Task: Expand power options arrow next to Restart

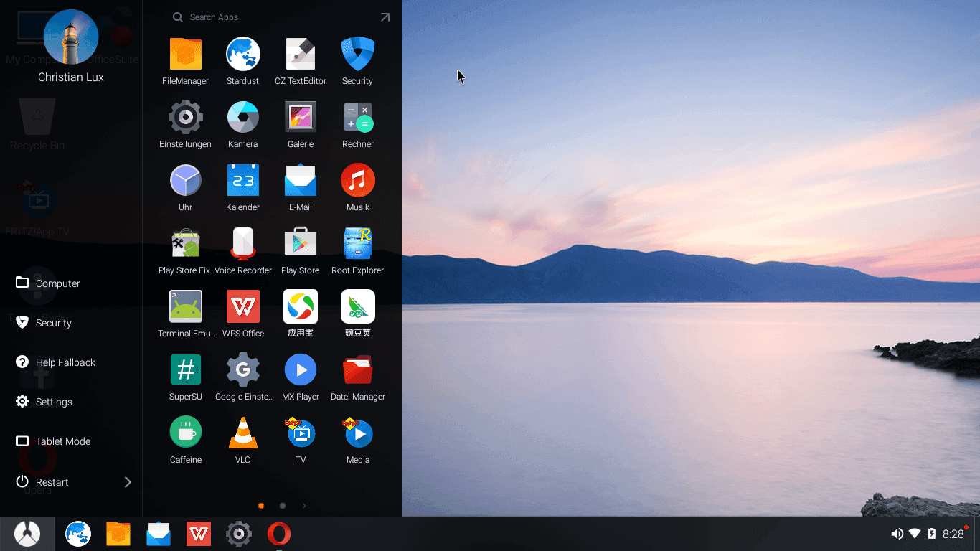Action: pos(128,482)
